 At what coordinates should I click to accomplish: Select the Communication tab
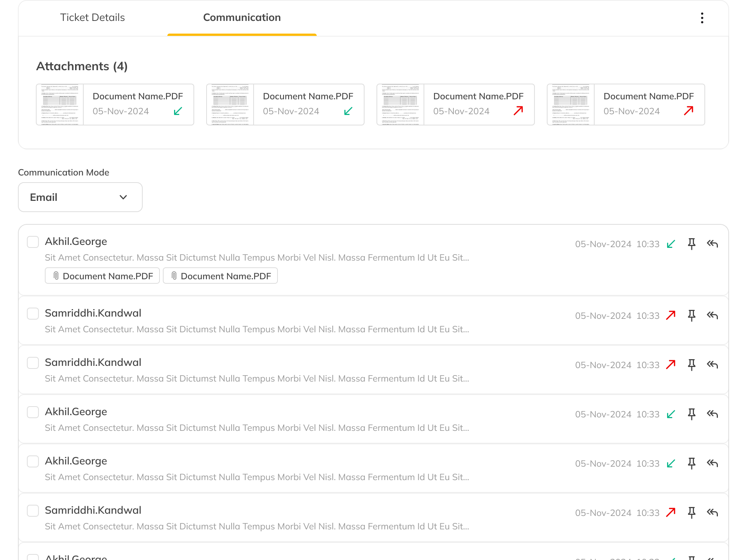242,18
